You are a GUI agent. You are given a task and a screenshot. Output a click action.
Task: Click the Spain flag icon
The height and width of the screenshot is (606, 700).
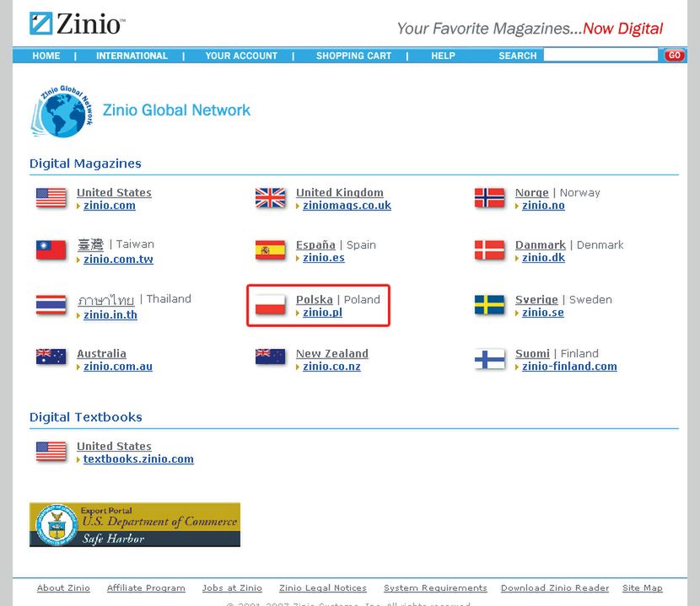pos(270,249)
